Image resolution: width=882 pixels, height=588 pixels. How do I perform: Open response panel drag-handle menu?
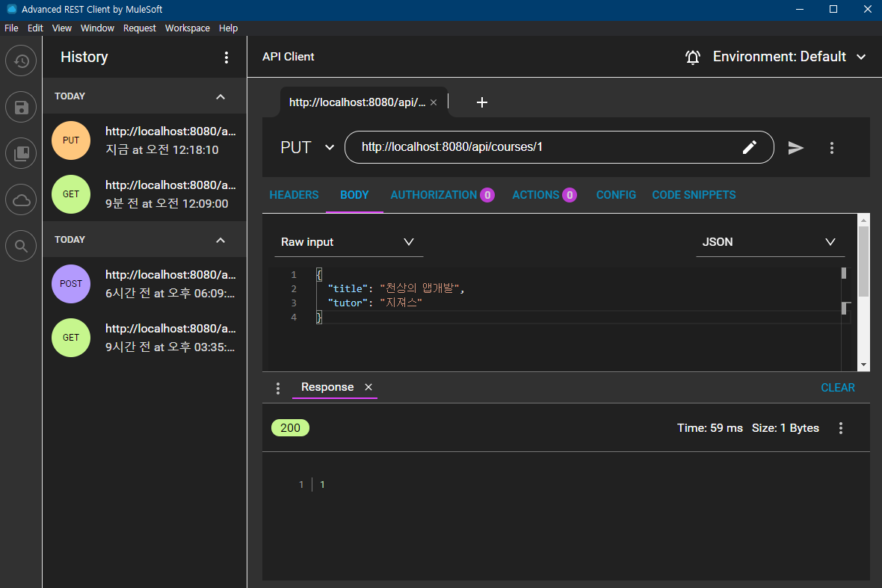pos(278,388)
